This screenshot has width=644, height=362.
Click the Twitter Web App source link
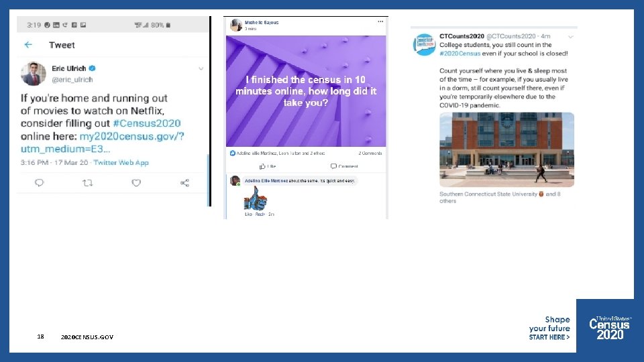(121, 162)
